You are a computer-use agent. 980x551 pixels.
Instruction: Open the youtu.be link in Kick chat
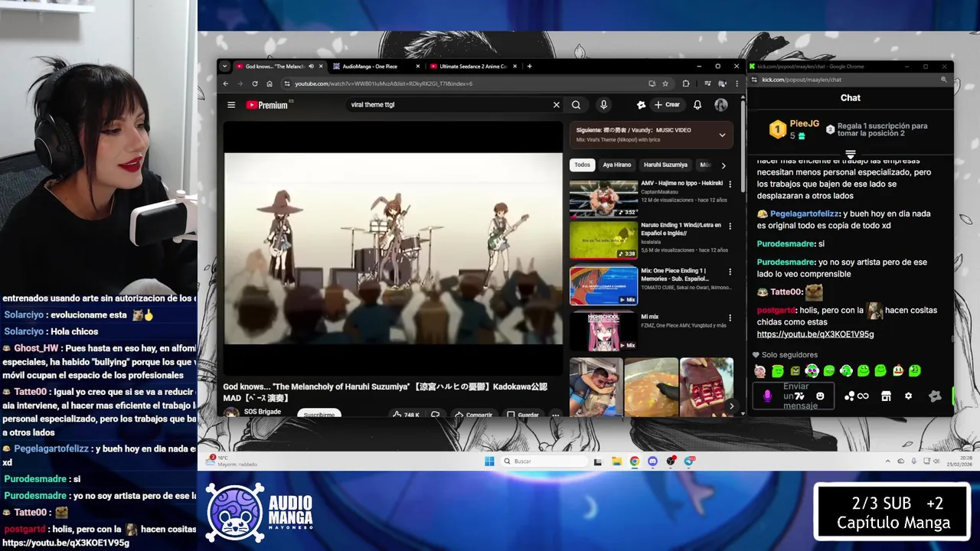coord(815,334)
